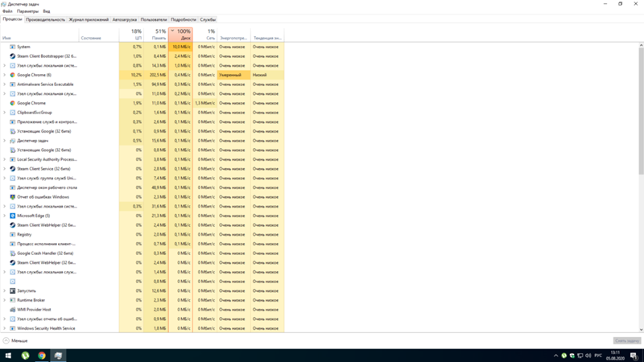The width and height of the screenshot is (644, 362).
Task: Select the 1,3 Мбит/с network cell
Action: (205, 103)
